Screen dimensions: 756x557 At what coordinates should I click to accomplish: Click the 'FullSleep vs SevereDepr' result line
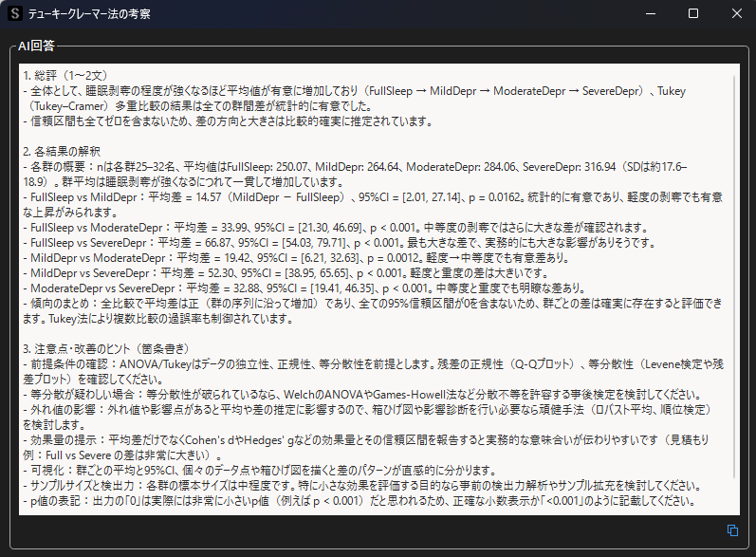(340, 243)
